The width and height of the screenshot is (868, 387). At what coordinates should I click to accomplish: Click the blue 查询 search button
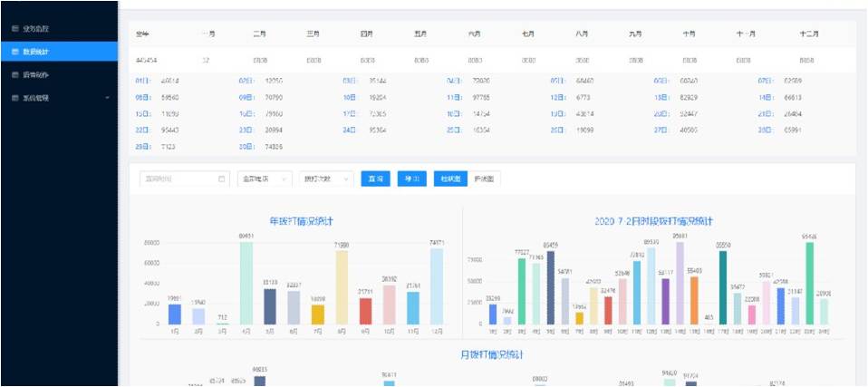(375, 179)
